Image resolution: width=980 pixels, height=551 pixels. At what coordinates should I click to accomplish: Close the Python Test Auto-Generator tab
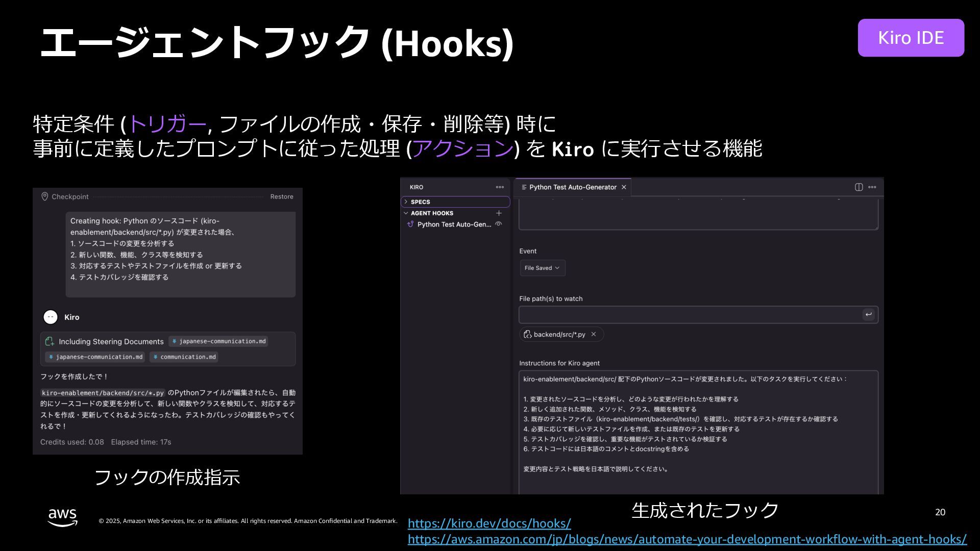point(624,187)
